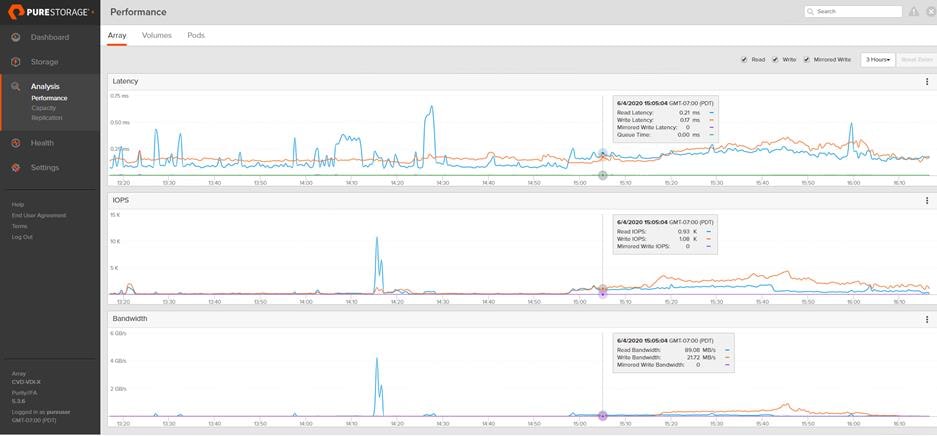Open the Capacity submenu item

[x=44, y=108]
